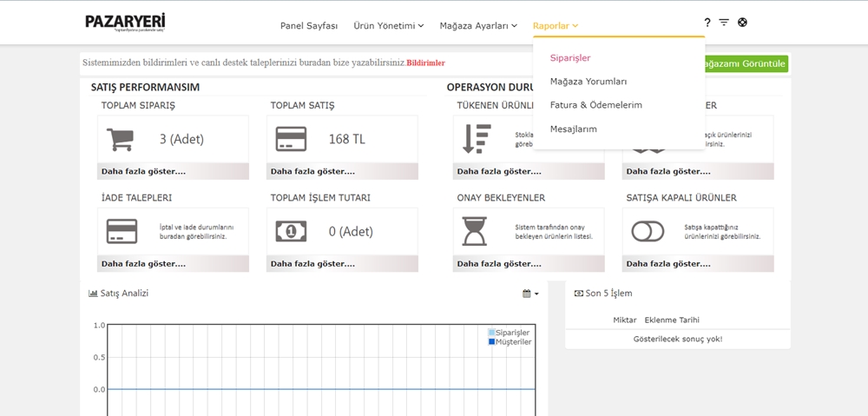Viewport: 868px width, 416px height.
Task: Click the Son 5 İşlem panel title
Action: click(608, 294)
